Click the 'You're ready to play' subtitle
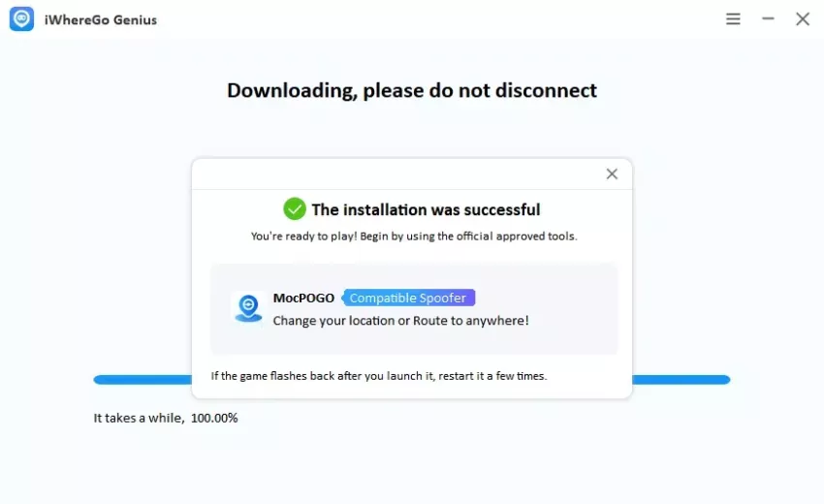Screen dimensions: 824x504 click(414, 236)
